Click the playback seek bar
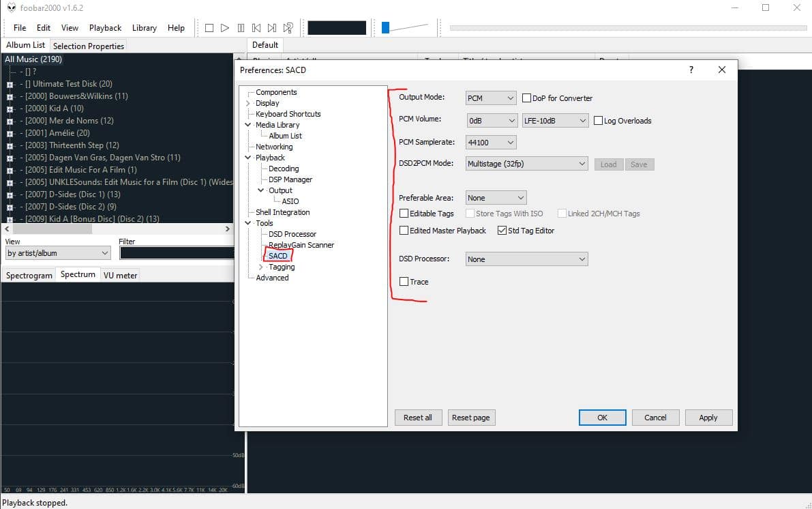812x509 pixels. [x=628, y=28]
